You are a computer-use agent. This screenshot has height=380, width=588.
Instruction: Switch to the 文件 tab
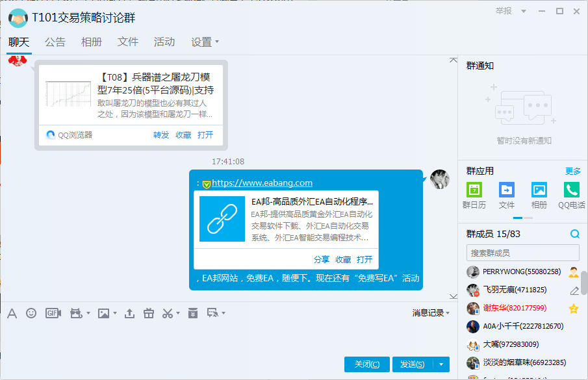[128, 42]
